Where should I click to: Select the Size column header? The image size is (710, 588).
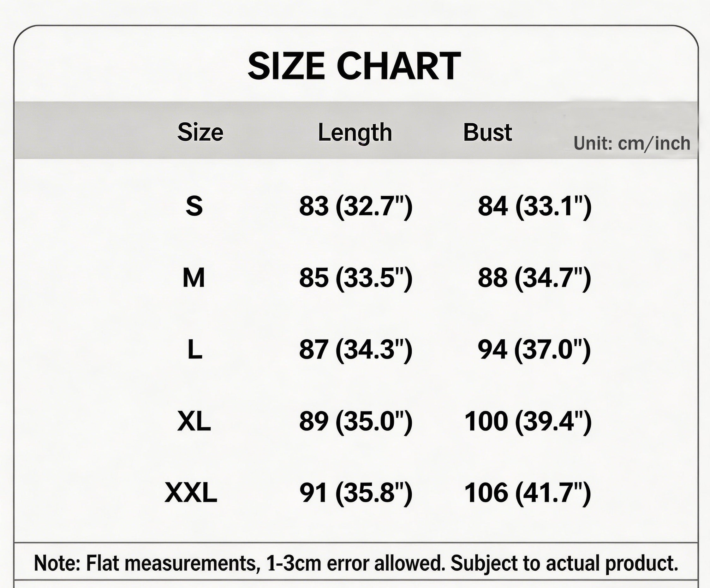200,132
